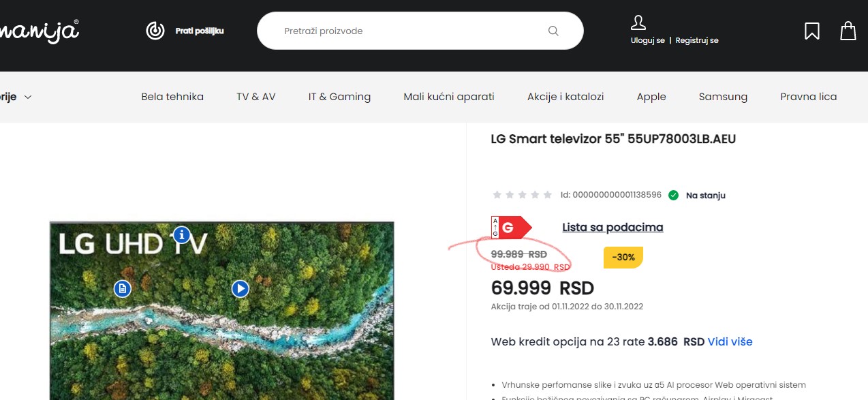Viewport: 868px width, 400px height.
Task: Click the Vrhunske perfomanse slike bullet
Action: pyautogui.click(x=653, y=385)
